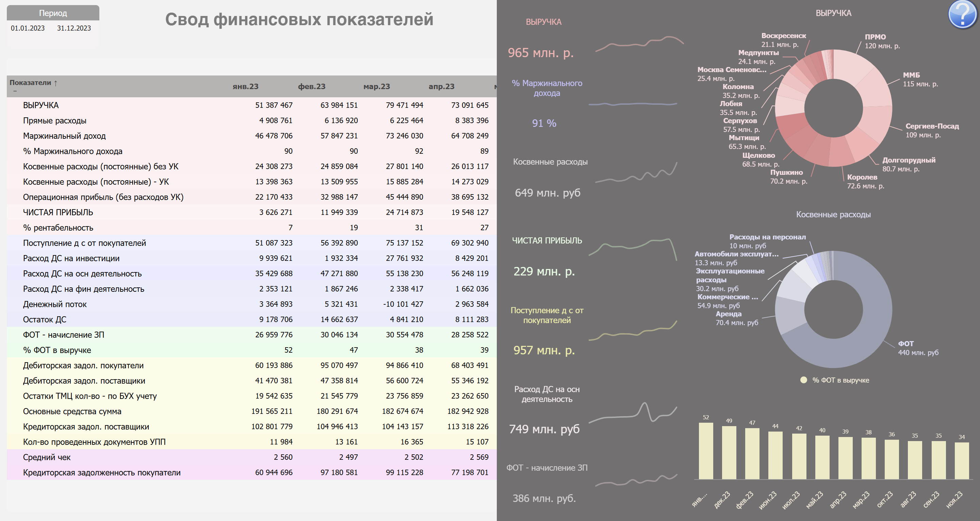This screenshot has width=980, height=521.
Task: Click the 957 млн. р. receipts KPI
Action: pyautogui.click(x=544, y=350)
